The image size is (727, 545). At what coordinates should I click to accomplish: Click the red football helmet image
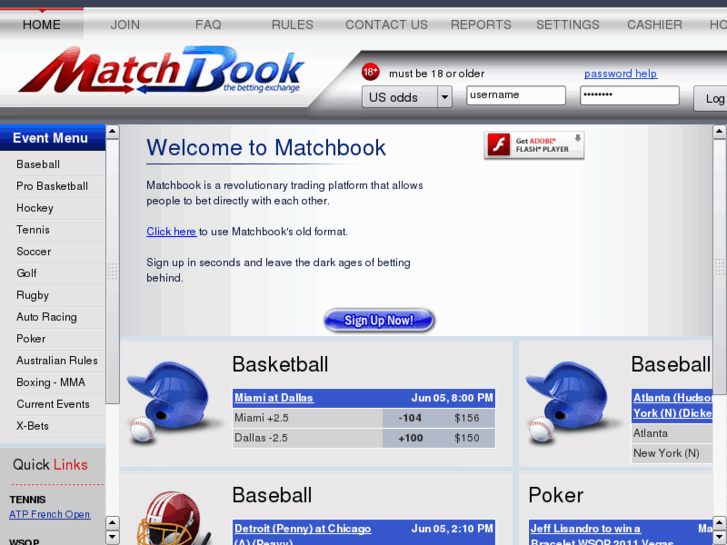click(x=172, y=518)
